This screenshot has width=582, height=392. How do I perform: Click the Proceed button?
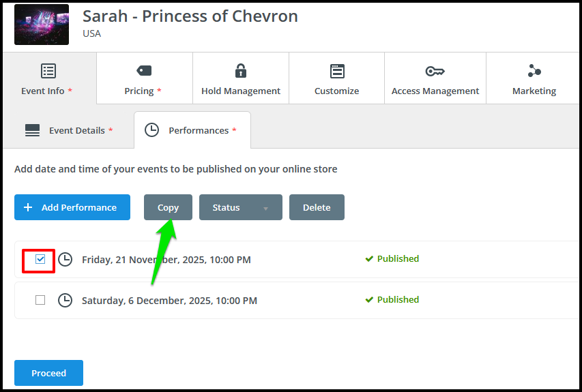click(x=48, y=373)
